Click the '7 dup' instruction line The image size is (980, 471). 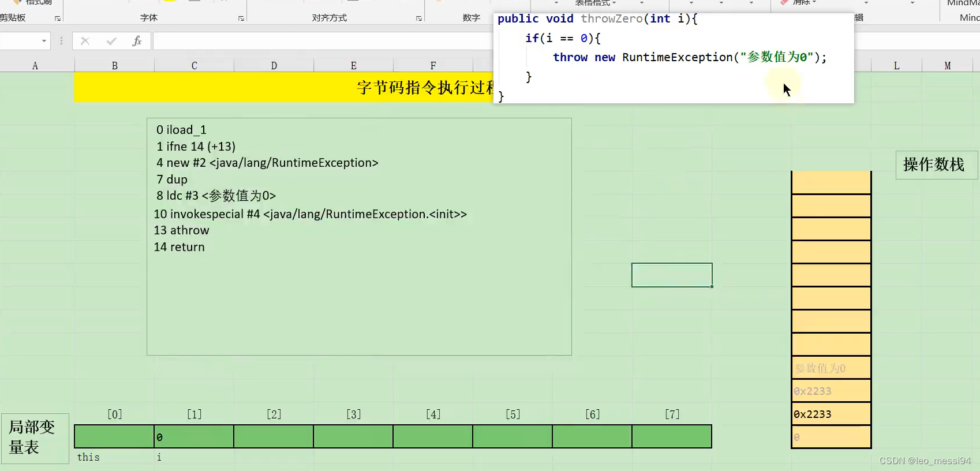172,180
